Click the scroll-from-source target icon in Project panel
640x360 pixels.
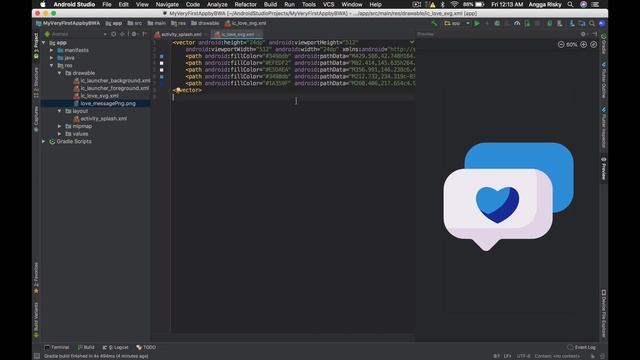(113, 34)
